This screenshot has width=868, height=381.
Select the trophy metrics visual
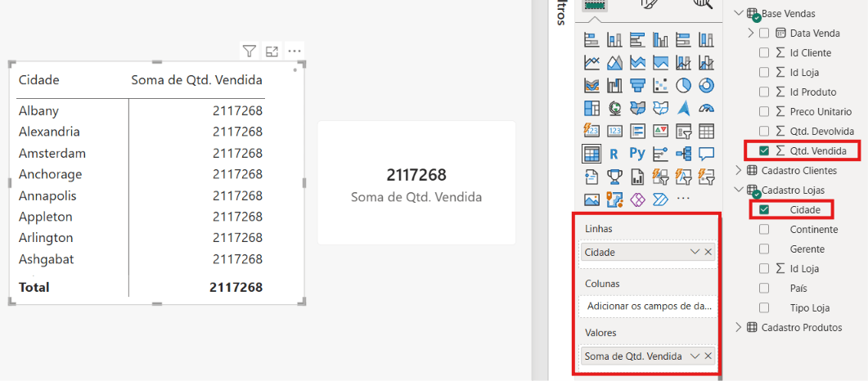coord(615,177)
